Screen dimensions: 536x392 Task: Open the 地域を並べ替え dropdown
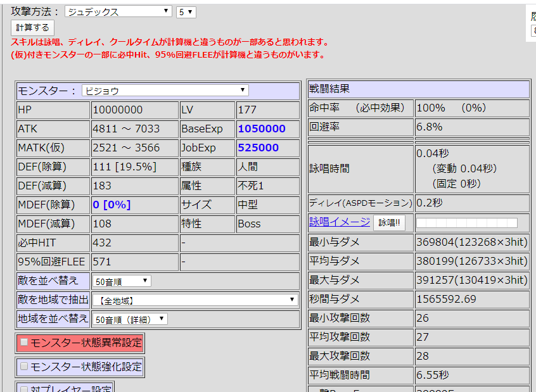click(x=130, y=319)
